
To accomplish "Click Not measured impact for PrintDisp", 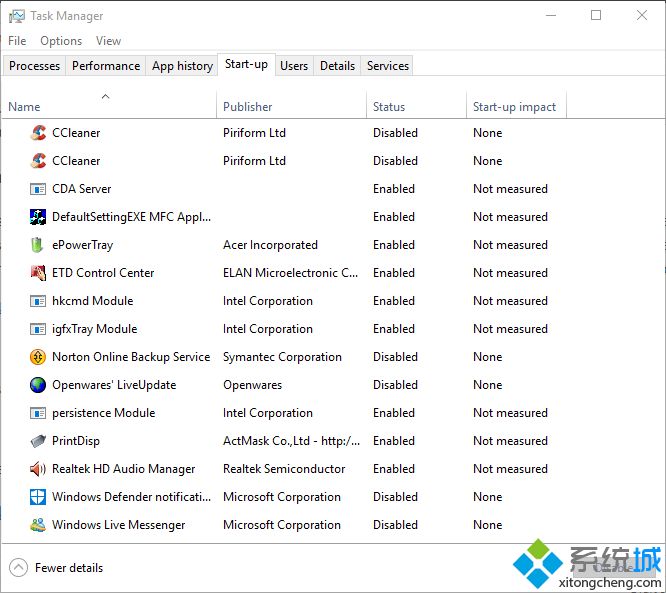I will coord(510,441).
